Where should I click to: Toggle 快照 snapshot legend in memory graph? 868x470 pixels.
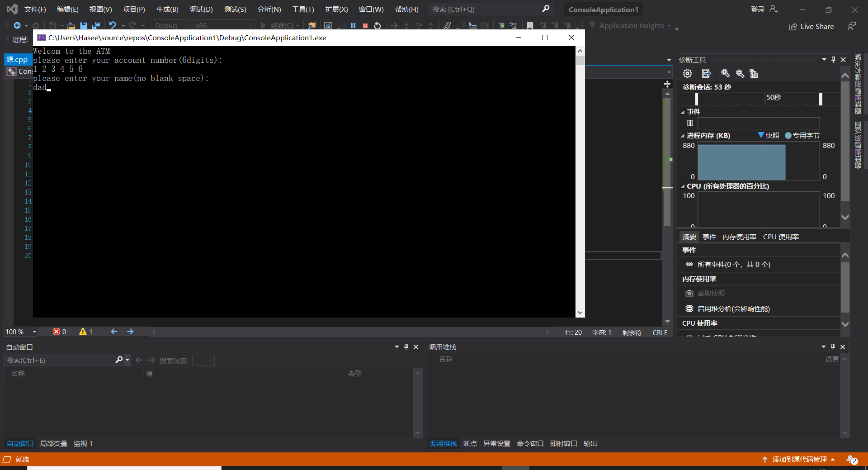click(x=769, y=136)
